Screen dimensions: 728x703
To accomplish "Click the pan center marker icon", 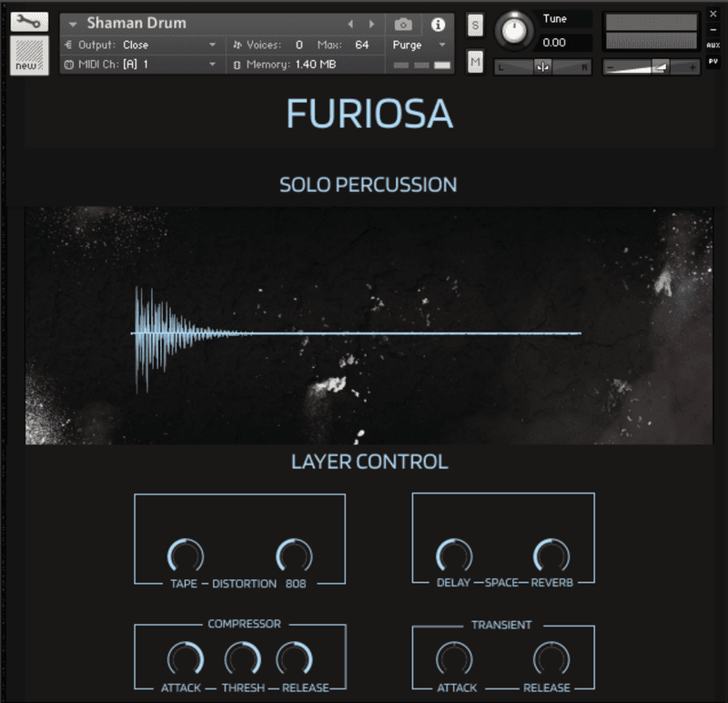I will [x=542, y=67].
